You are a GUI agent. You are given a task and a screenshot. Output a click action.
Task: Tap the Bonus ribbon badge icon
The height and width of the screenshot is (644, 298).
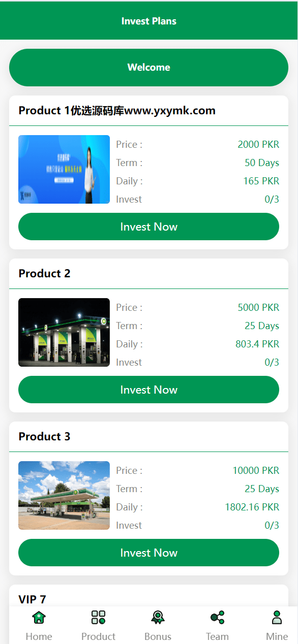tap(158, 618)
